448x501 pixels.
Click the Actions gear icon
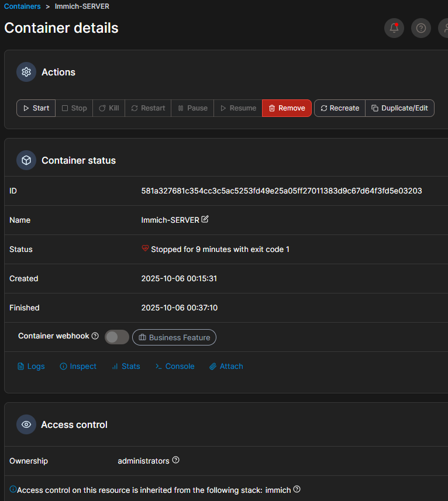[x=26, y=72]
